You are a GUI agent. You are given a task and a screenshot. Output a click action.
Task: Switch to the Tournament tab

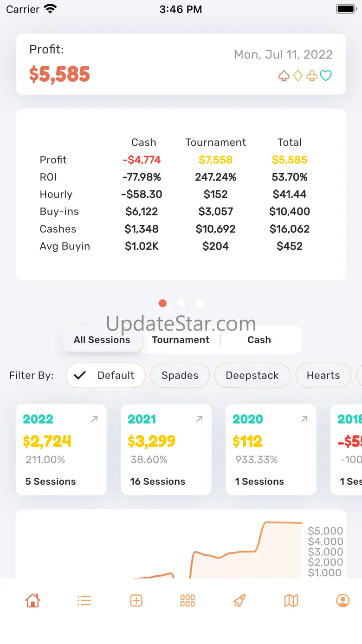coord(181,340)
